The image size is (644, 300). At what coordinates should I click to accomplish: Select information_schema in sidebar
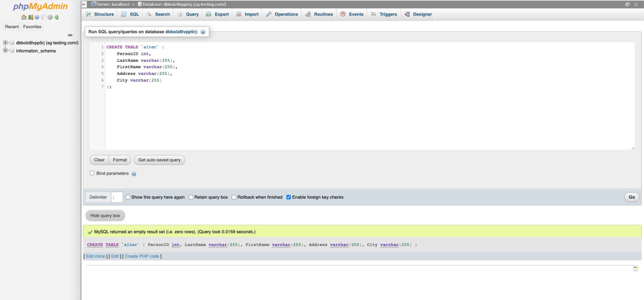click(36, 51)
